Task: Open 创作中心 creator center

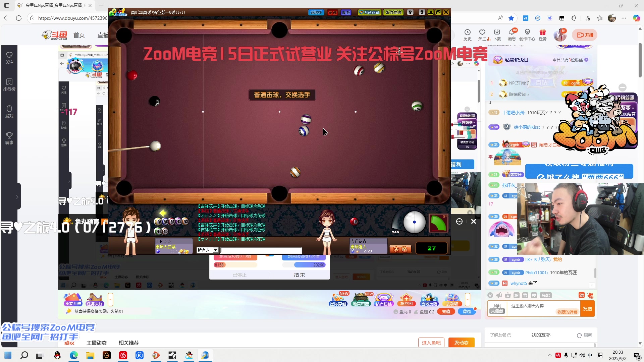Action: [x=527, y=35]
